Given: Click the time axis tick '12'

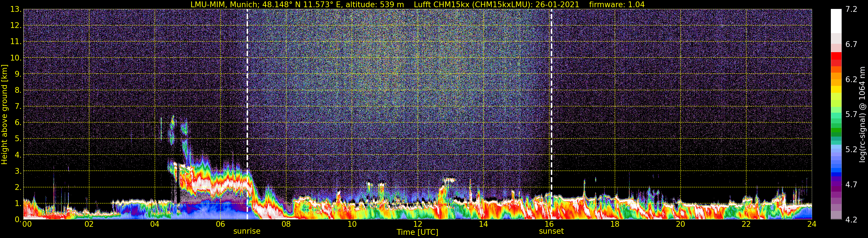Looking at the screenshot, I should pyautogui.click(x=417, y=224).
